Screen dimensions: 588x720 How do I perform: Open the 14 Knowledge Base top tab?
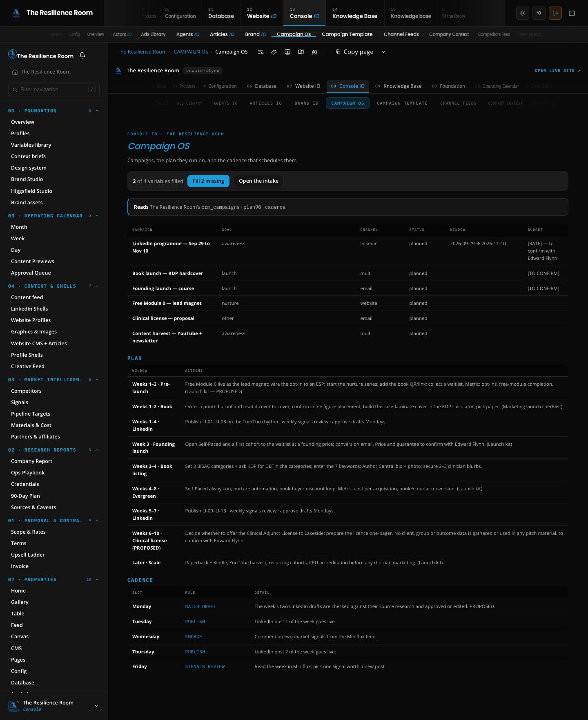coord(355,13)
